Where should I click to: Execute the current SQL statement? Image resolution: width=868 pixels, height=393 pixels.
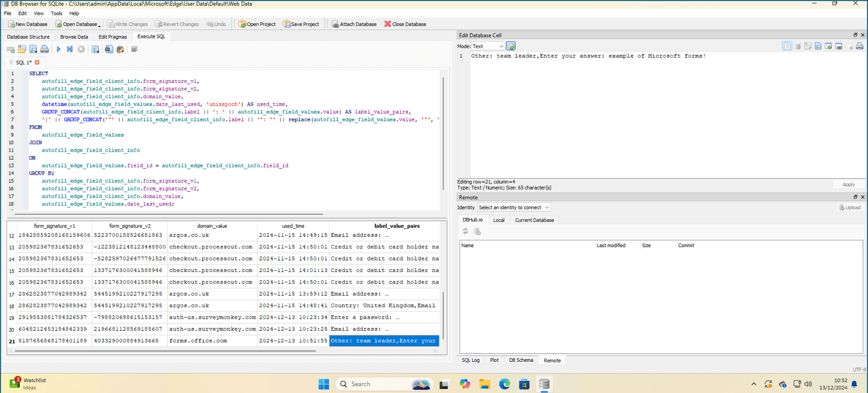coord(59,49)
